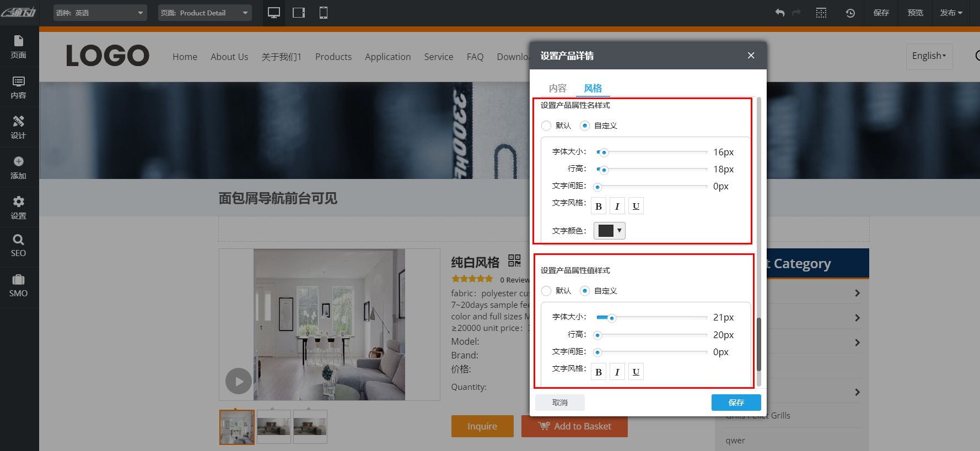980x451 pixels.
Task: Toggle the grid guides icon
Action: point(821,13)
